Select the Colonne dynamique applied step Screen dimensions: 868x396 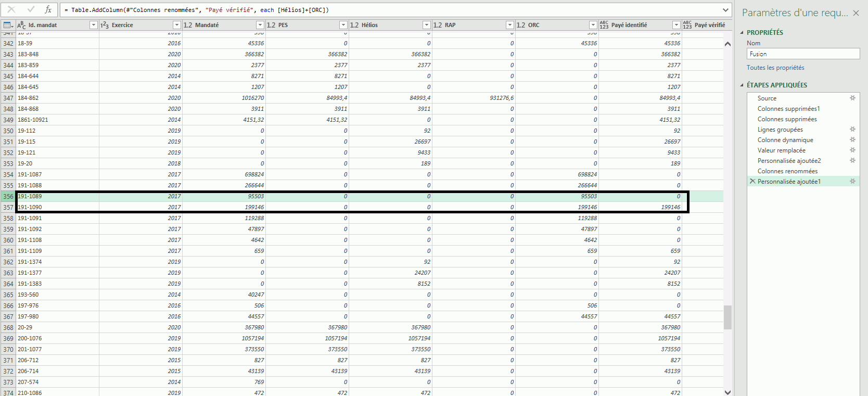tap(785, 139)
